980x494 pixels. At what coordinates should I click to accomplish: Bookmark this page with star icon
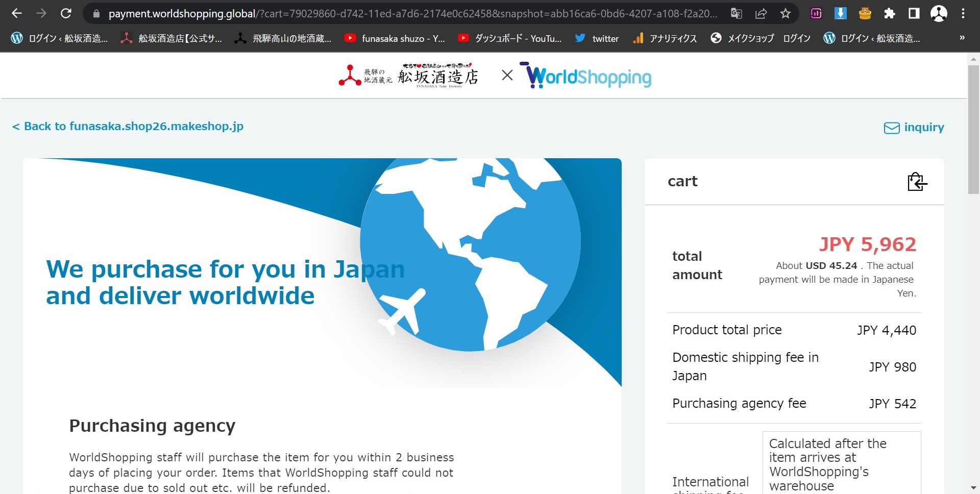[x=786, y=14]
